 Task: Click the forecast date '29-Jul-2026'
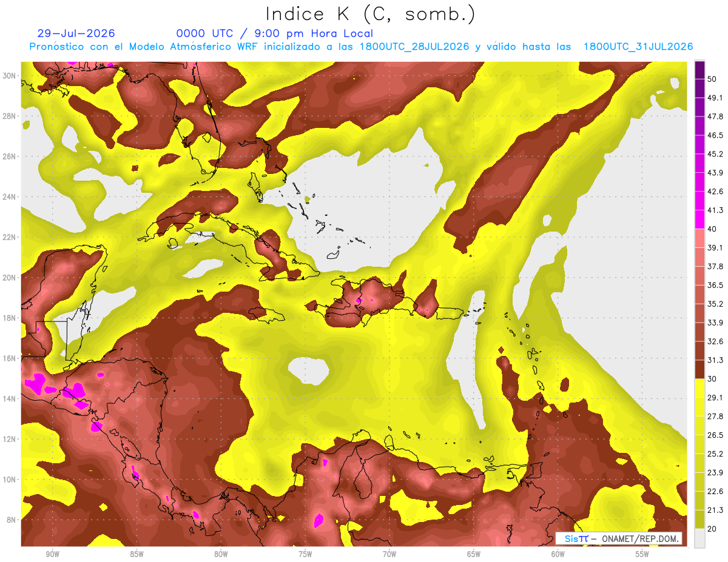76,33
